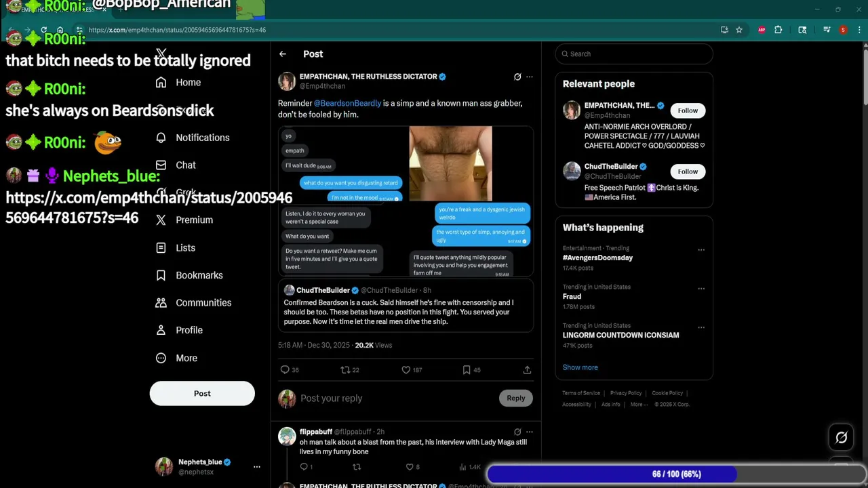Click Post your reply field

[x=397, y=399]
